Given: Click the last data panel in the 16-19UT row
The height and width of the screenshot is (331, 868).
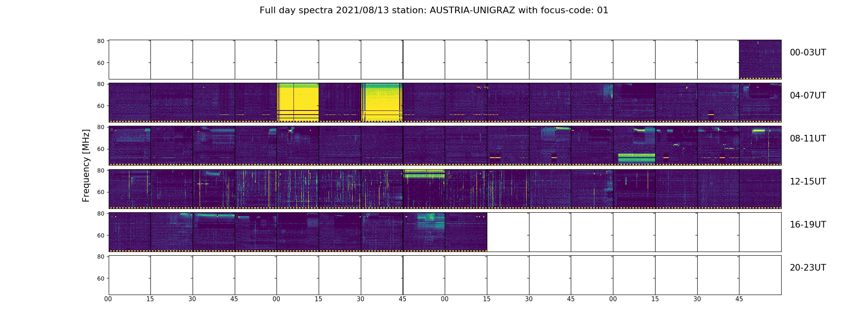Looking at the screenshot, I should tap(466, 232).
